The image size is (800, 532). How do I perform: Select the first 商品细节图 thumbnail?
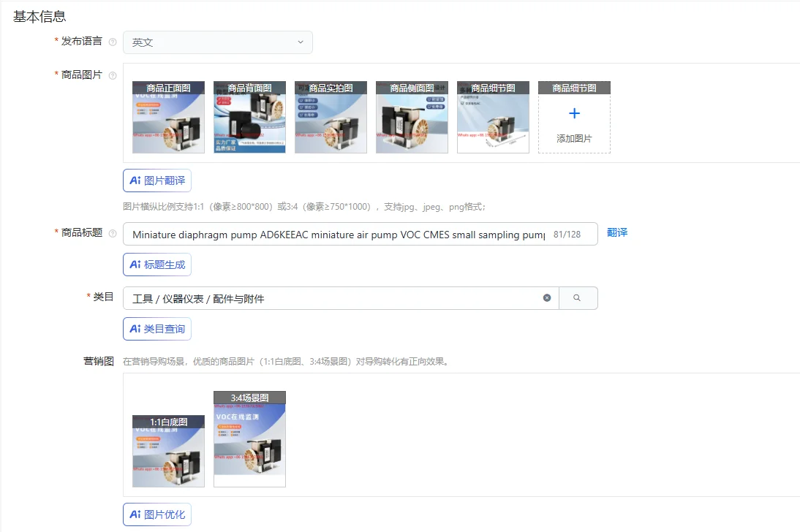pyautogui.click(x=493, y=118)
